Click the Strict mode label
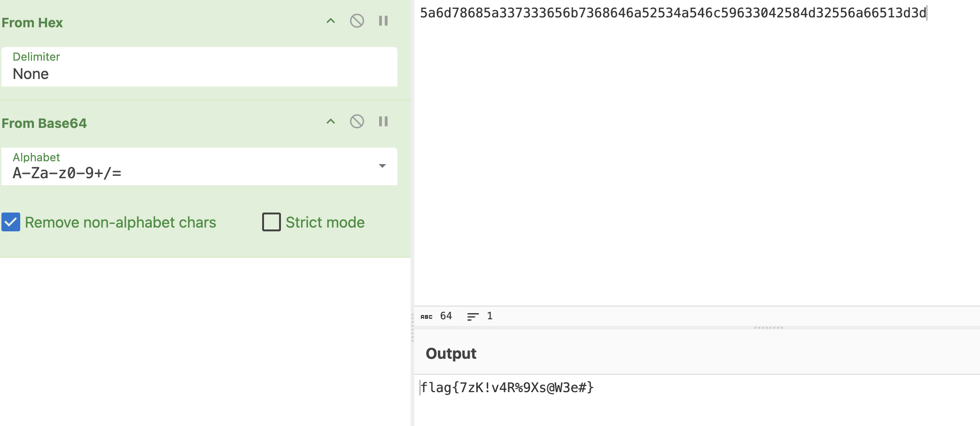This screenshot has height=426, width=980. [x=325, y=222]
